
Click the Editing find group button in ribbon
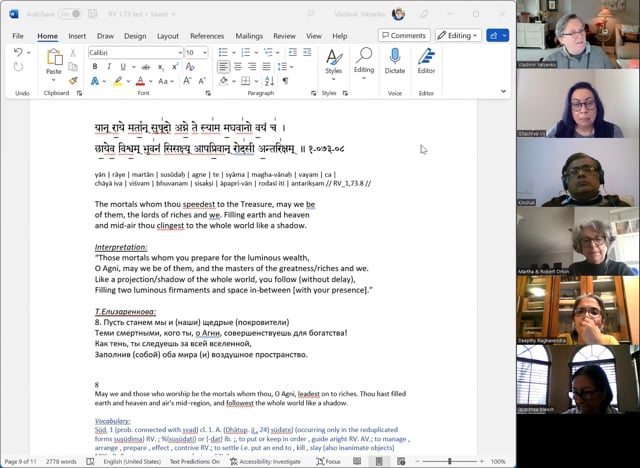[x=364, y=62]
